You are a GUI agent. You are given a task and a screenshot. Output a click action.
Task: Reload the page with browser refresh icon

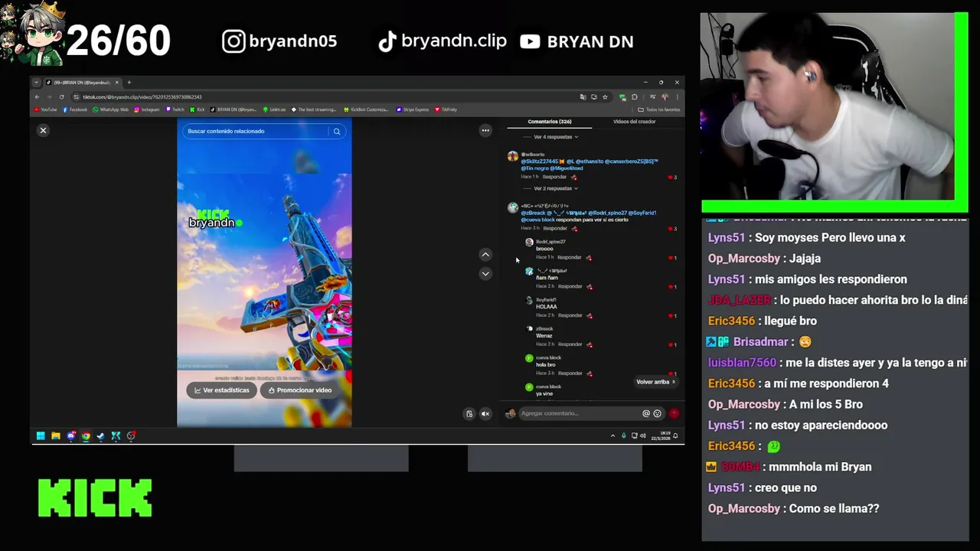[61, 97]
